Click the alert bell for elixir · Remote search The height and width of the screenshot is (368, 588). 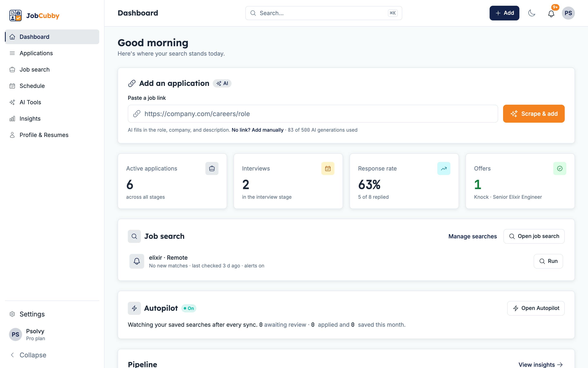tap(137, 261)
